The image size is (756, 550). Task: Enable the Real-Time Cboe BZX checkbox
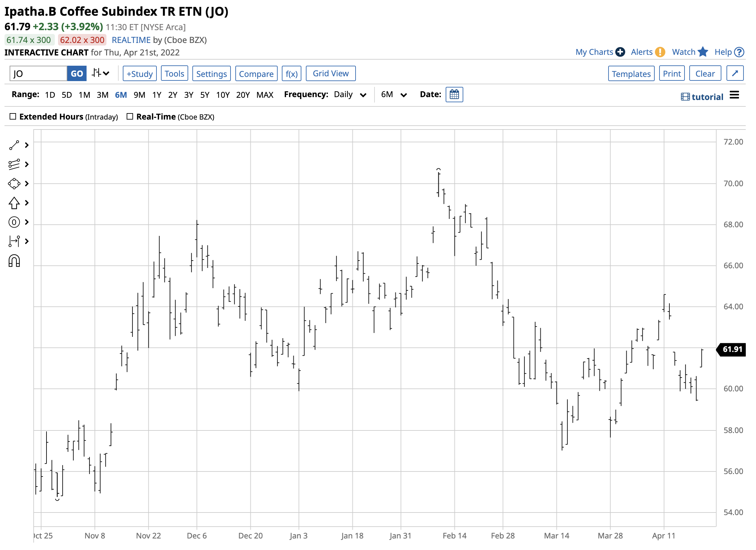click(130, 117)
